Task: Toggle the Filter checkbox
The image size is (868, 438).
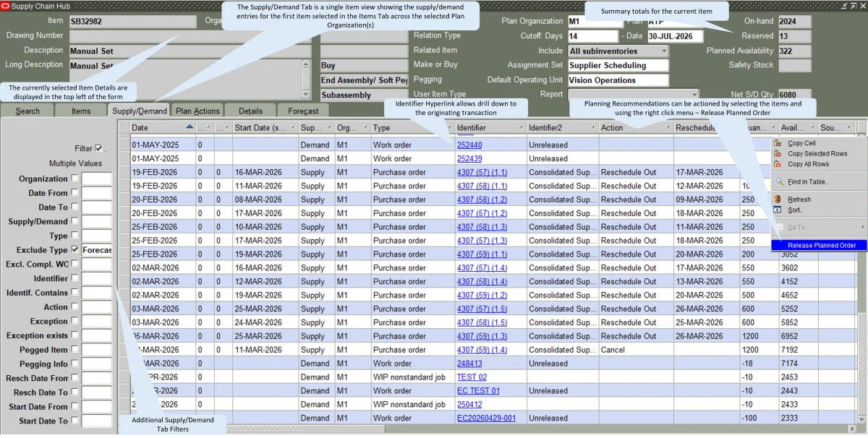Action: pos(99,148)
